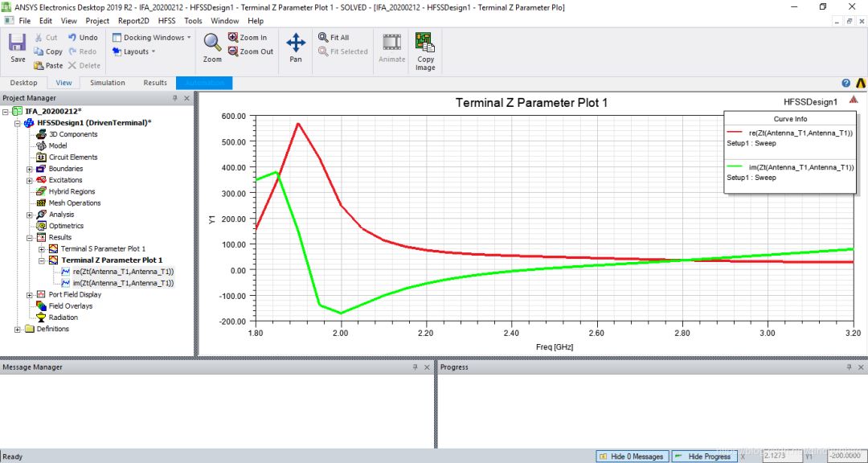Expand the Analysis tree node

[30, 215]
